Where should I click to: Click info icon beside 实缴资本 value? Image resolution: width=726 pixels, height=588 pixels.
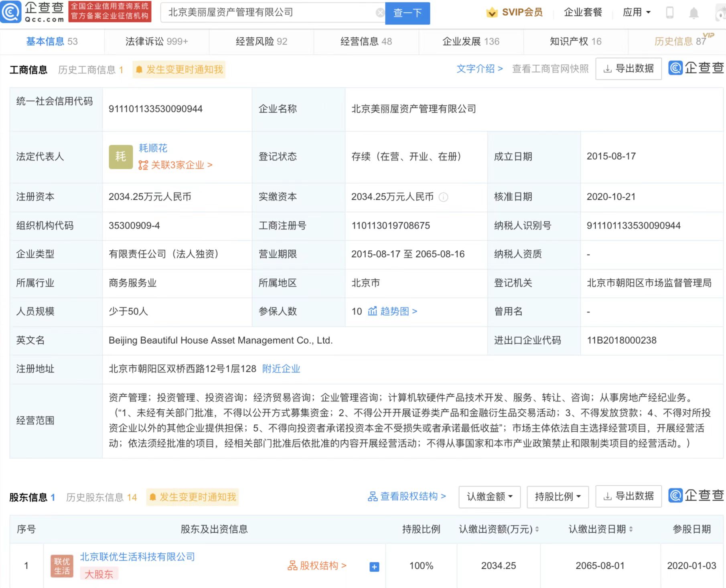(x=443, y=197)
